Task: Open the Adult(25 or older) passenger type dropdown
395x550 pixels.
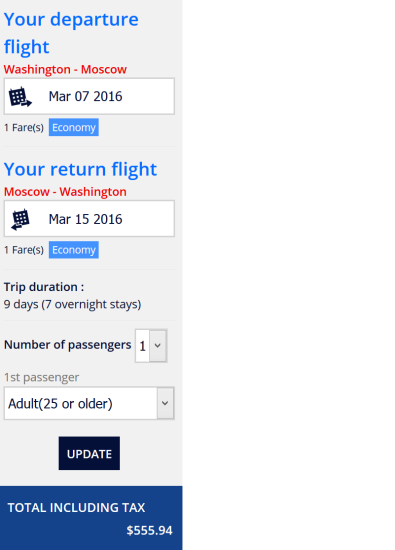Action: tap(89, 403)
